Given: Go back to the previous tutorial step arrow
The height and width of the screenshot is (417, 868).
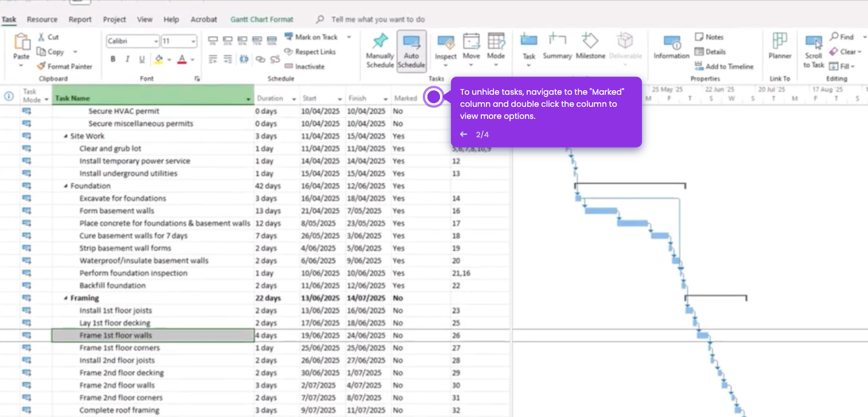Looking at the screenshot, I should click(464, 134).
